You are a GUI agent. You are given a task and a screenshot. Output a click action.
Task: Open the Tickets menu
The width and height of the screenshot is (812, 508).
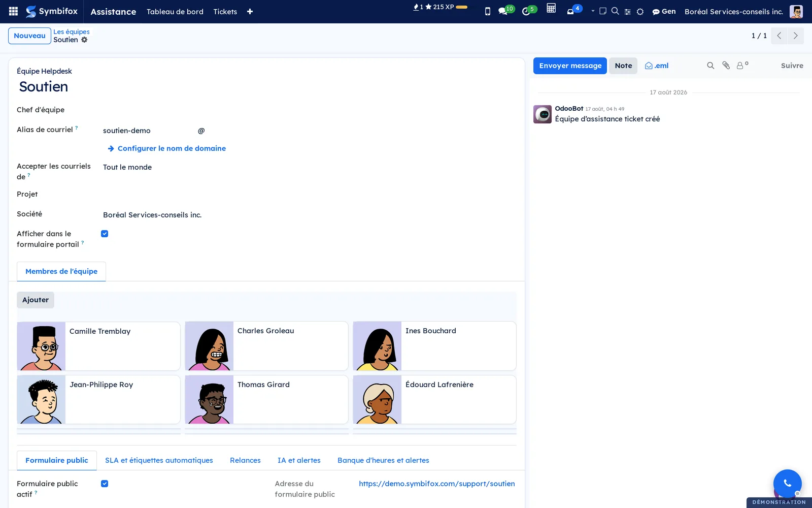225,12
